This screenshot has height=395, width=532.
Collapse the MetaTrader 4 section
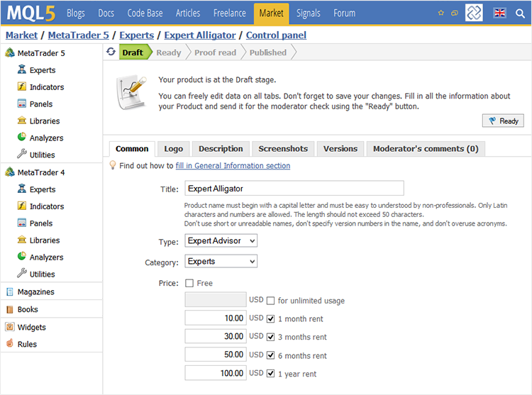coord(41,172)
